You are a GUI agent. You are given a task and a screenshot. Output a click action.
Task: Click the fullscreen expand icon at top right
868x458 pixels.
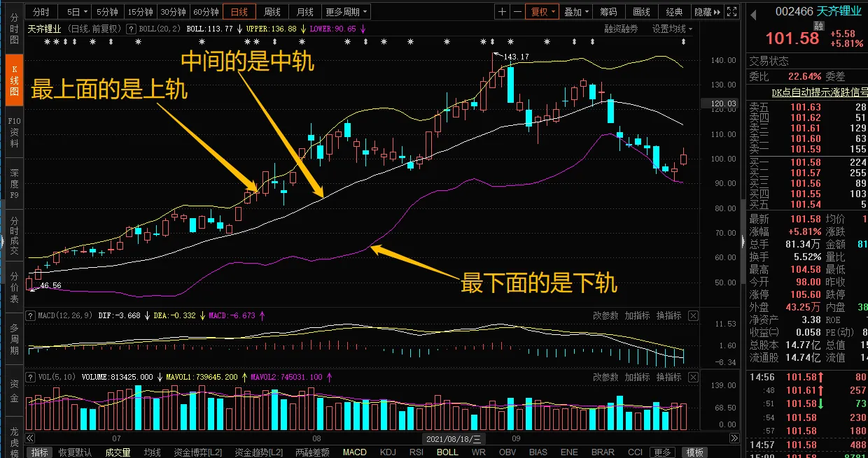pyautogui.click(x=731, y=12)
